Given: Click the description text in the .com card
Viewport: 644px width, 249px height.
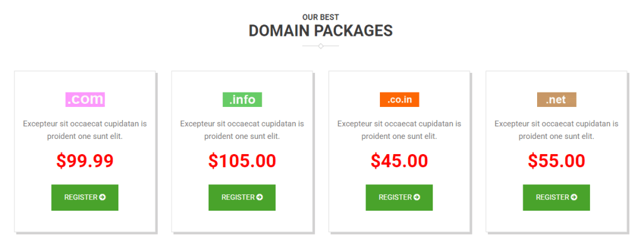Looking at the screenshot, I should click(x=85, y=130).
